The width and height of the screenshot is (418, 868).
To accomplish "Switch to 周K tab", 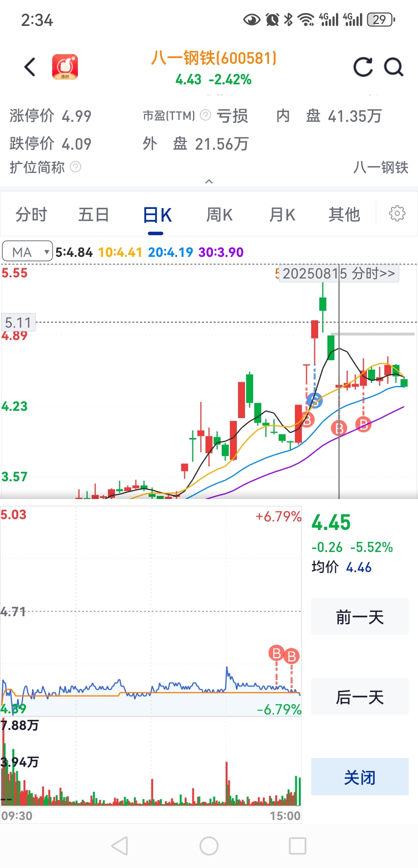I will [219, 215].
